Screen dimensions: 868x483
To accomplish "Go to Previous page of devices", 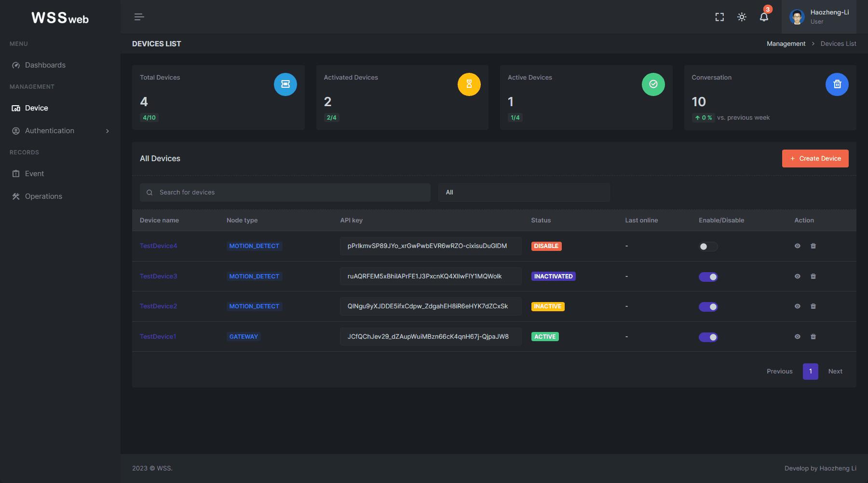I will (780, 372).
